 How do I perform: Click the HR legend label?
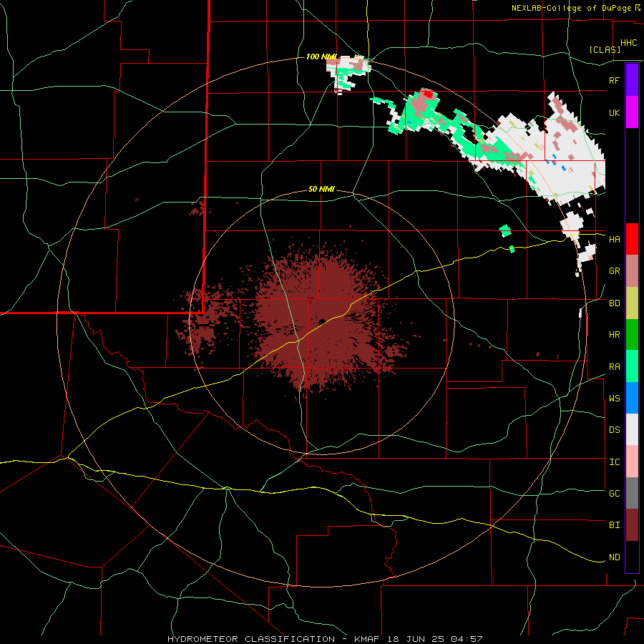point(614,335)
